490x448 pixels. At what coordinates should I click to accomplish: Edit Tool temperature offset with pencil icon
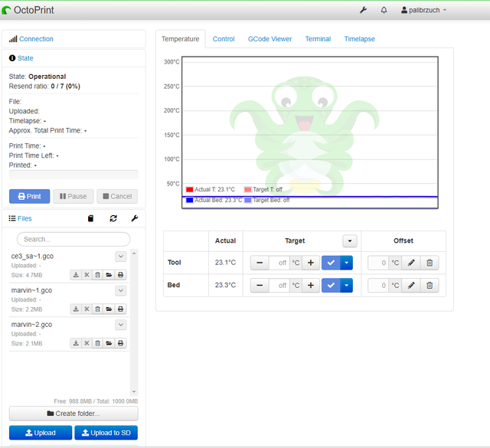tap(411, 263)
